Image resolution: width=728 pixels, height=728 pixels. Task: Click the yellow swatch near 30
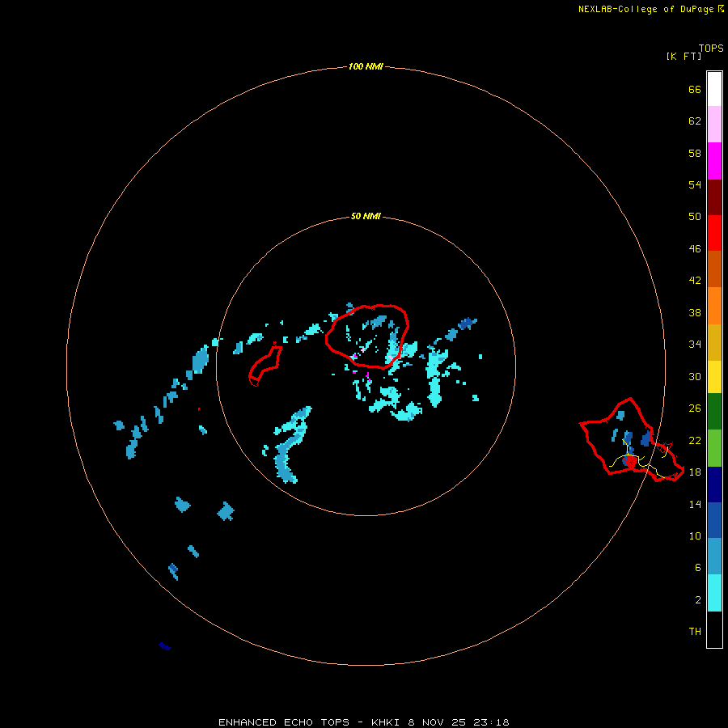point(714,376)
